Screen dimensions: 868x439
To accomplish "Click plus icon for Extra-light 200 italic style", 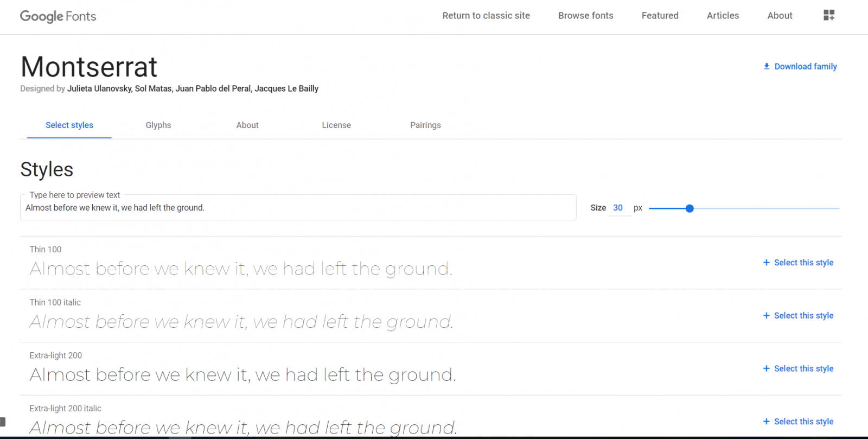I will pos(766,422).
